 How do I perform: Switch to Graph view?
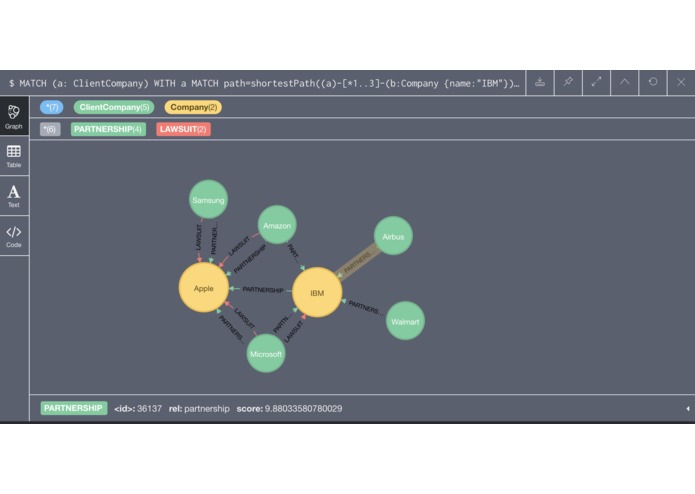(x=14, y=116)
